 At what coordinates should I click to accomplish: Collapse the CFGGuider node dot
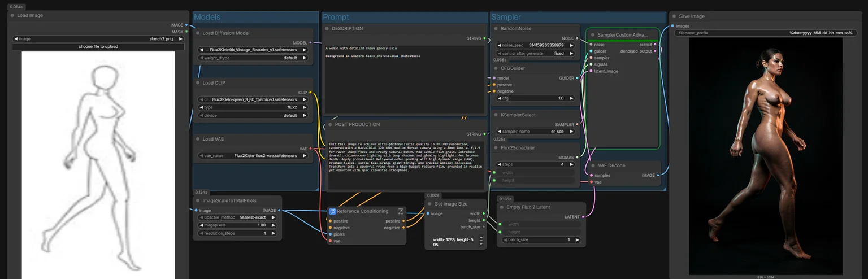[496, 68]
